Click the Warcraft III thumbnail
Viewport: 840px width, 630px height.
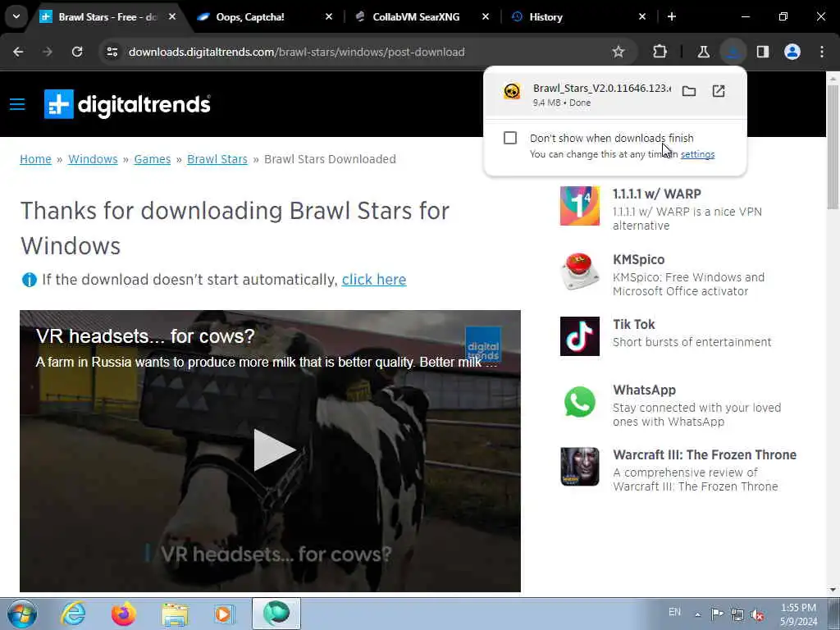point(580,467)
